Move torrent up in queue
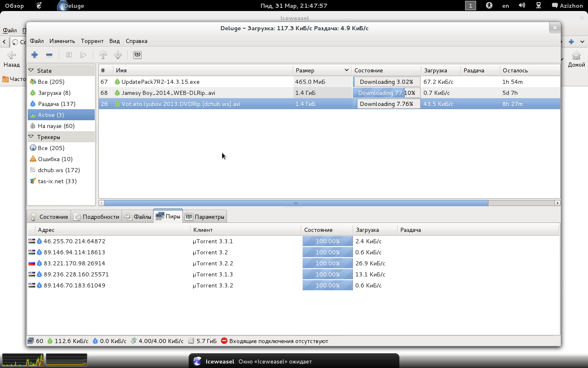 pyautogui.click(x=103, y=55)
